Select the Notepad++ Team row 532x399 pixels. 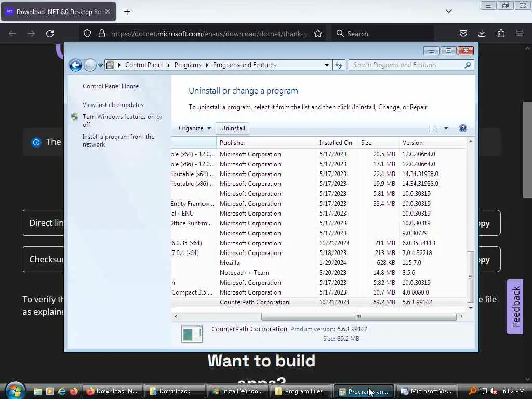318,273
